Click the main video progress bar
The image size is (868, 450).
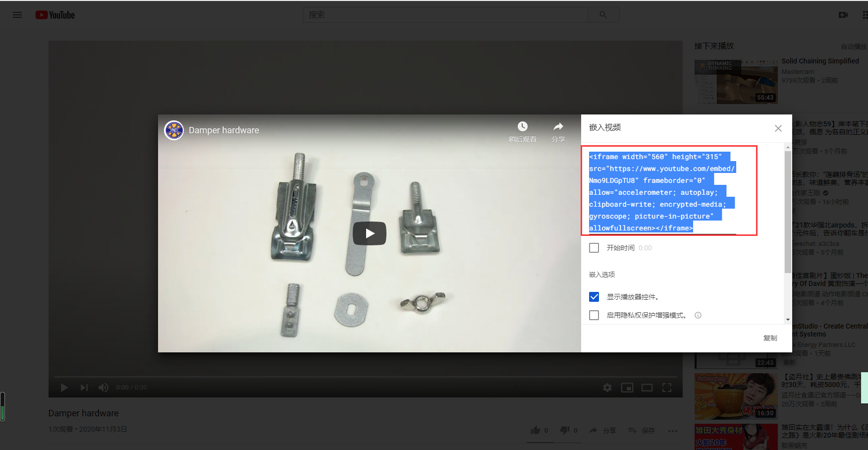365,377
